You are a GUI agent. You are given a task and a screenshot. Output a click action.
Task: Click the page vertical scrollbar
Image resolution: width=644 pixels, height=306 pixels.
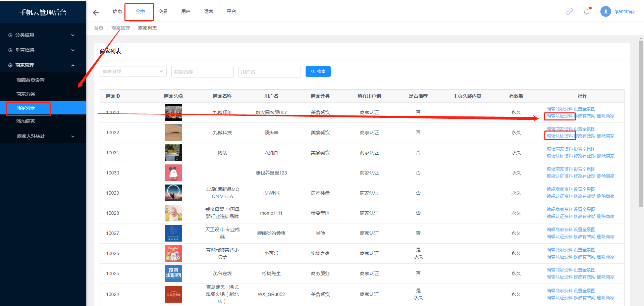(x=641, y=124)
